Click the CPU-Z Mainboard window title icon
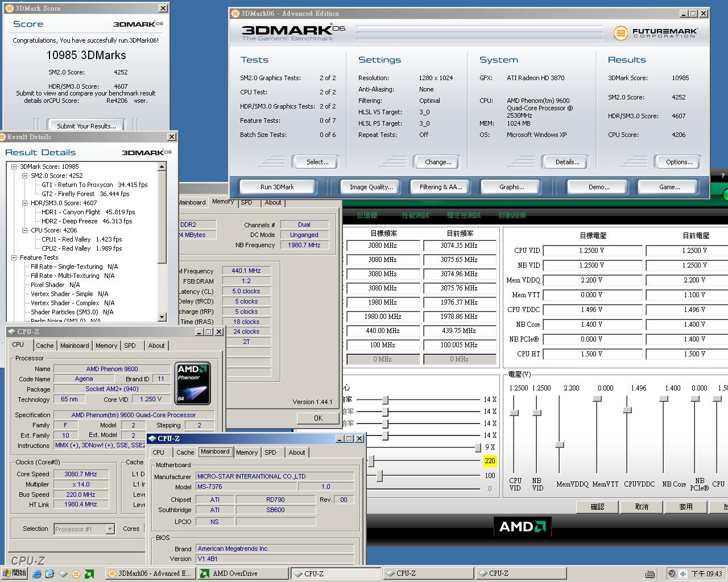The image size is (728, 582). click(152, 439)
